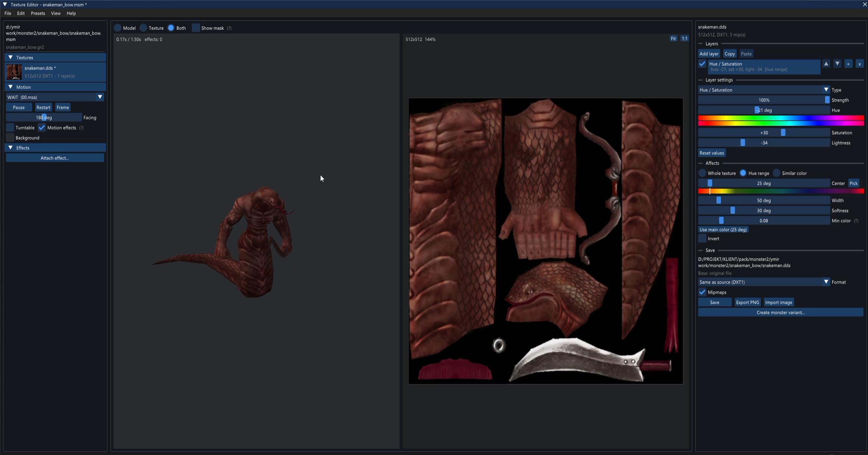Open the Min color help hint

tap(856, 221)
